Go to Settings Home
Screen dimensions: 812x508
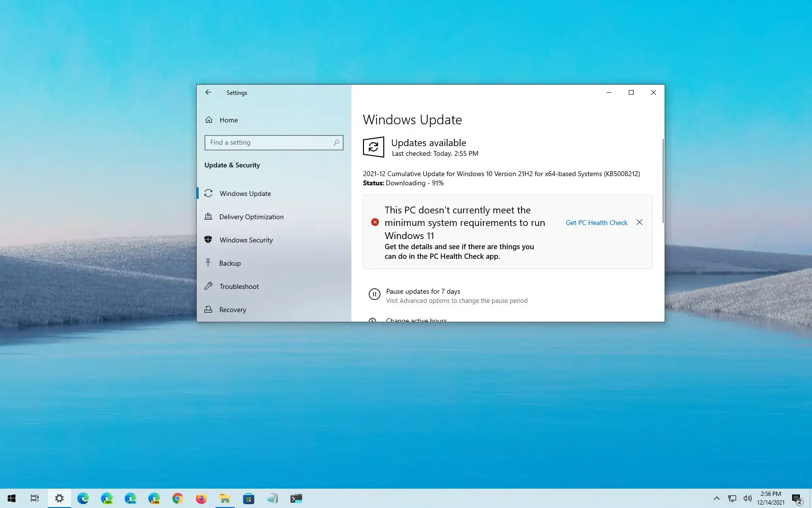point(228,120)
